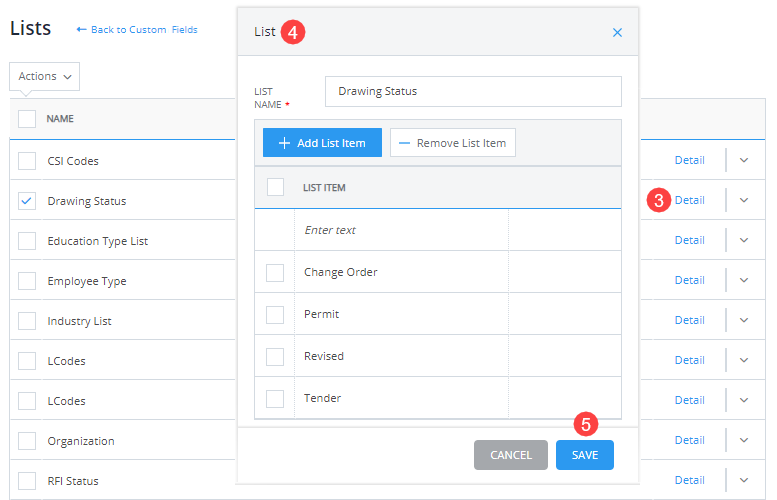Toggle the LIST ITEM header checkbox in dialog

coord(276,187)
